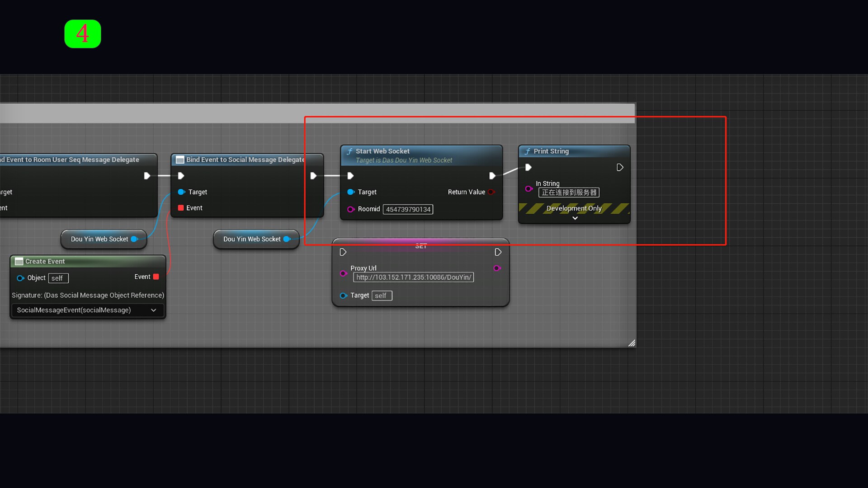Click Print String output execution pin

click(x=620, y=168)
